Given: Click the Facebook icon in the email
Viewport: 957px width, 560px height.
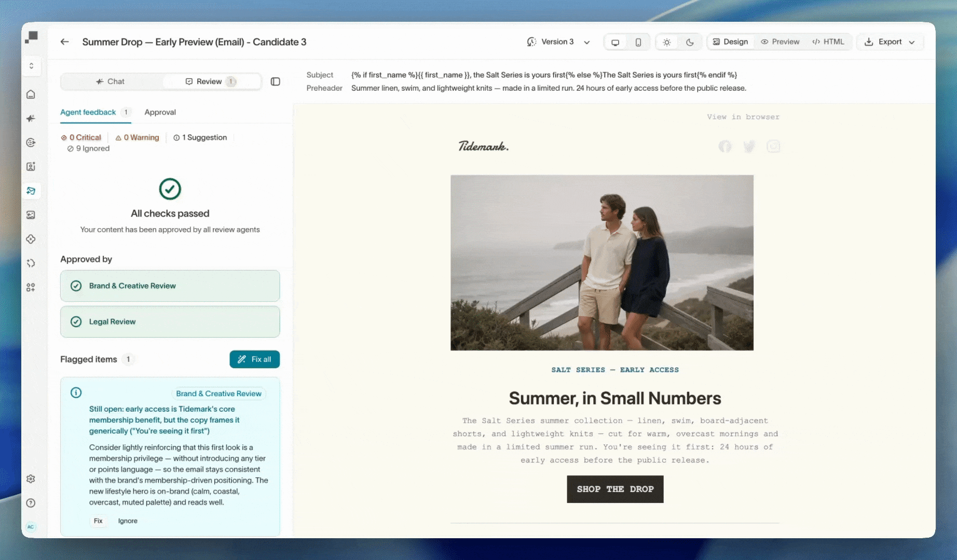Looking at the screenshot, I should (x=725, y=147).
